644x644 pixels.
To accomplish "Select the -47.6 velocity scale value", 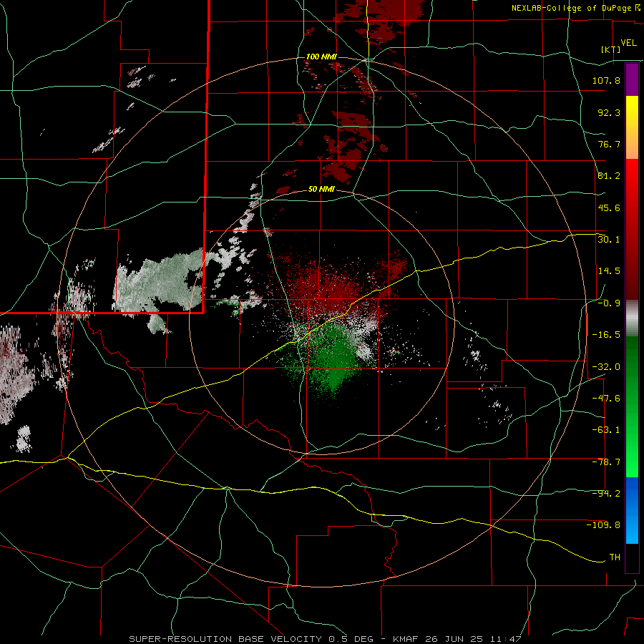I will 606,398.
